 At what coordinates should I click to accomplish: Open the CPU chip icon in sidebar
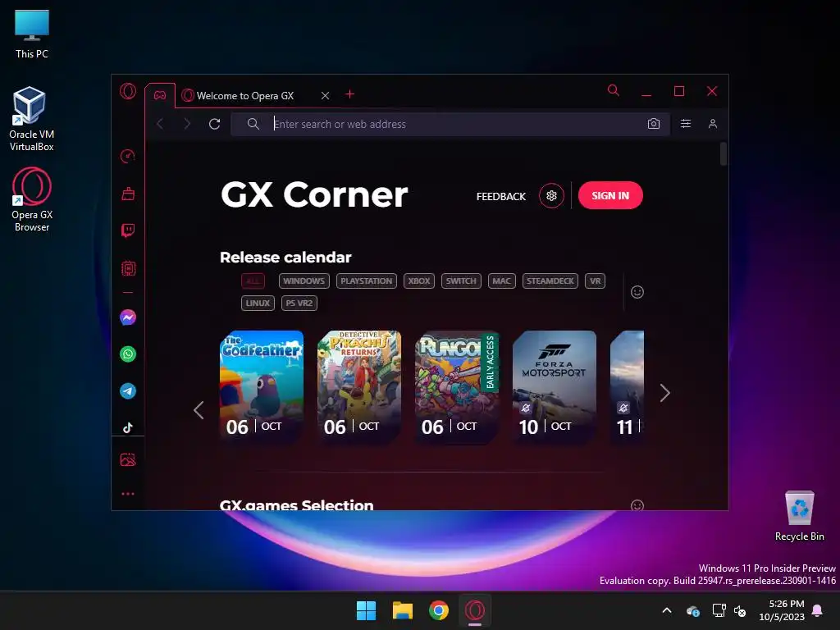128,268
